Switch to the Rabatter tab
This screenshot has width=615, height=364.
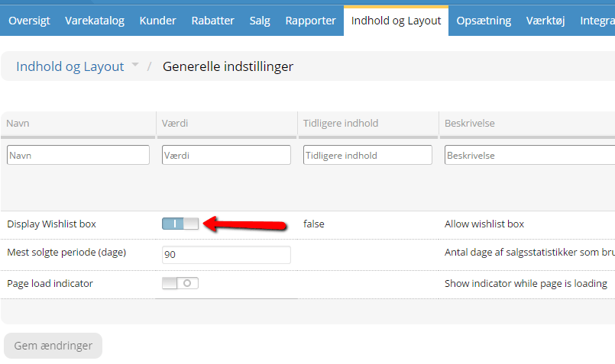(x=212, y=21)
